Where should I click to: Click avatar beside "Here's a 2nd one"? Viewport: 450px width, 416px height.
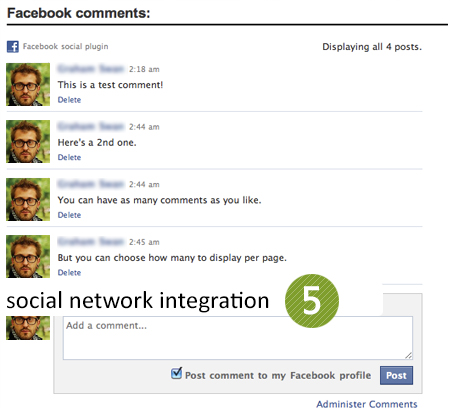(28, 142)
